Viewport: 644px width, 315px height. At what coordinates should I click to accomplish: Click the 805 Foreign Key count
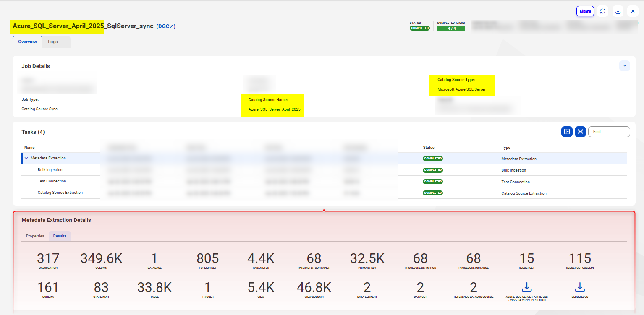[208, 258]
